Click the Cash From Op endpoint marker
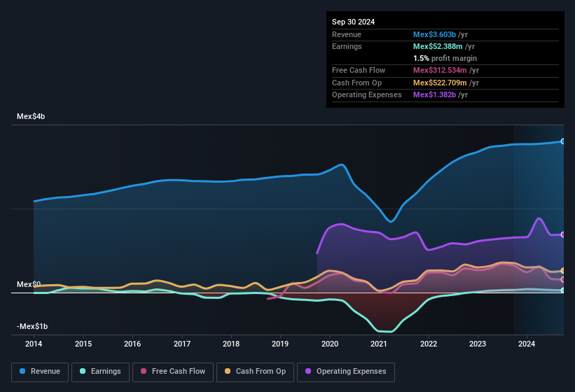 [x=563, y=271]
